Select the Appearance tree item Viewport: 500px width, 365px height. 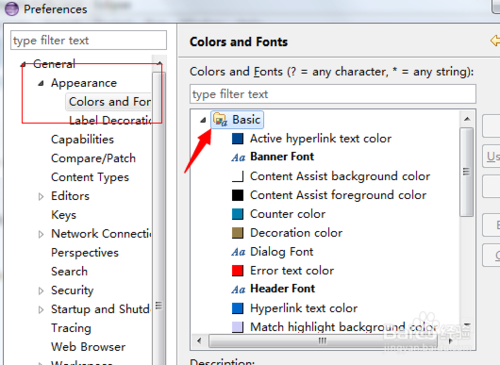tap(84, 83)
